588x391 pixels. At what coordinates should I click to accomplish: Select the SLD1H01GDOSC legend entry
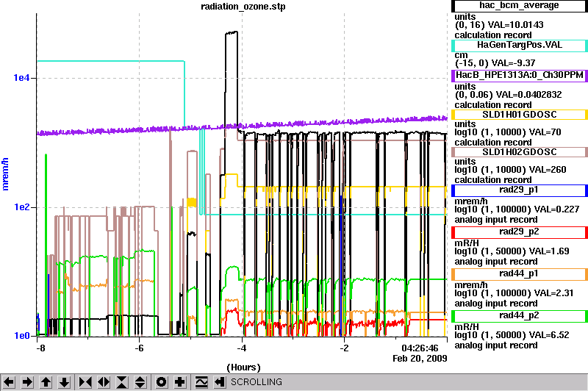(x=520, y=115)
